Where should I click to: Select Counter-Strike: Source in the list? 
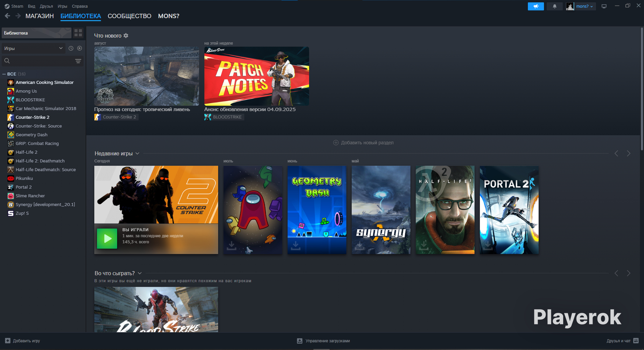[38, 126]
